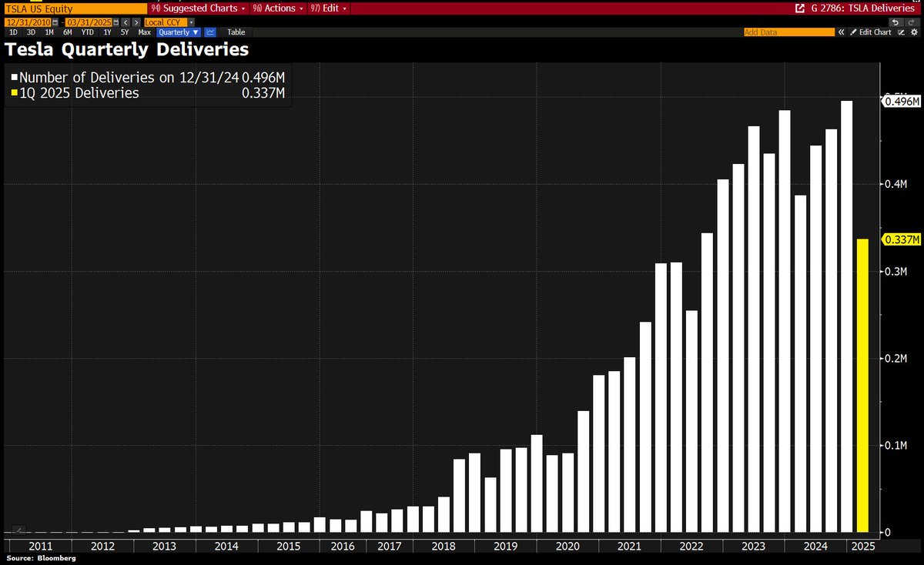Open chart settings gear icon
The image size is (924, 565).
pos(914,32)
